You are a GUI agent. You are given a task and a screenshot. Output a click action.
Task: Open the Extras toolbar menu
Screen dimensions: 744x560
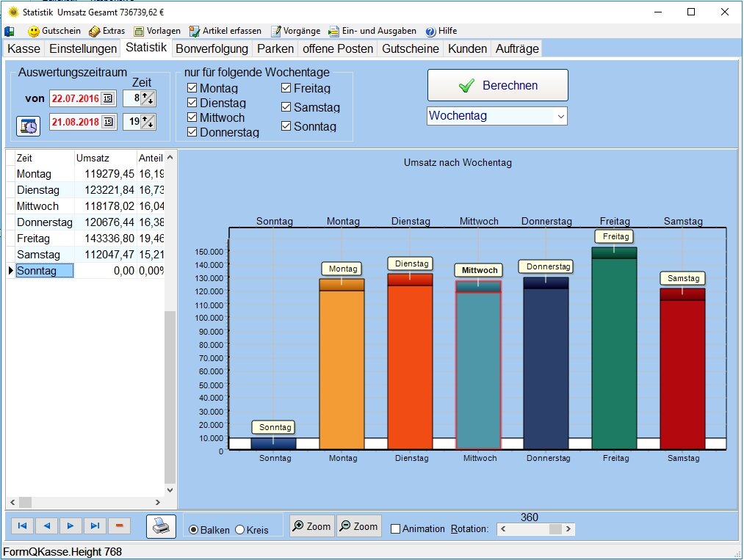[x=106, y=31]
